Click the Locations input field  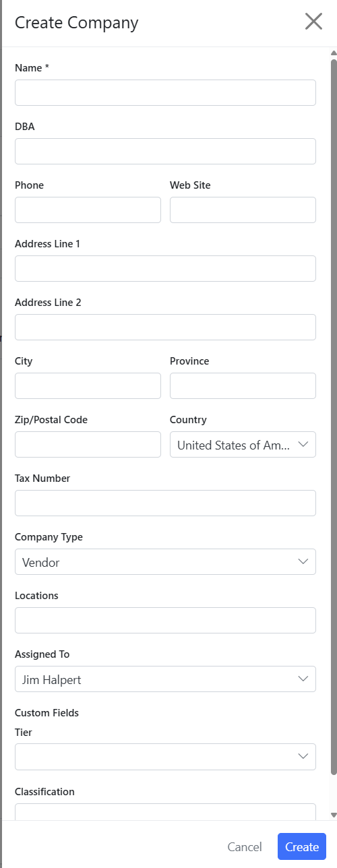[165, 620]
